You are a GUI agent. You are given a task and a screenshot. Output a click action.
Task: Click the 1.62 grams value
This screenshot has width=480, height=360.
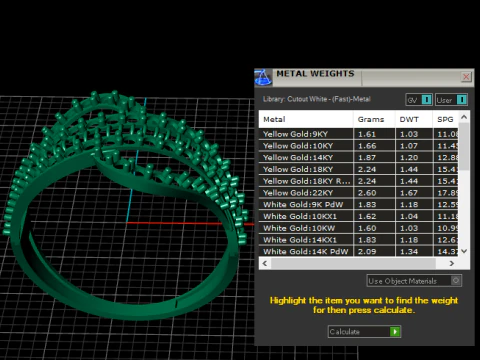[x=367, y=217]
